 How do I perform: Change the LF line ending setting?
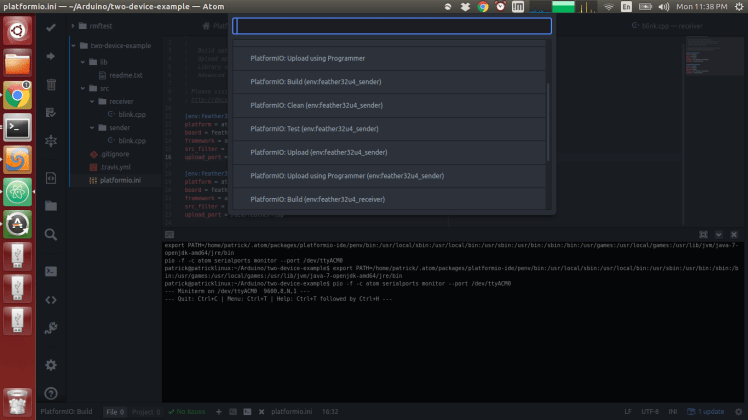628,411
